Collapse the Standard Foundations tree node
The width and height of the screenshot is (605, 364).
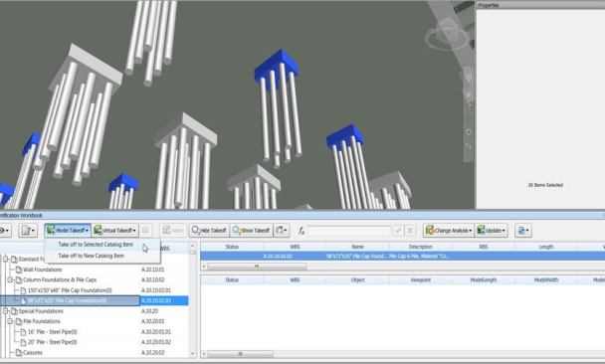6,259
